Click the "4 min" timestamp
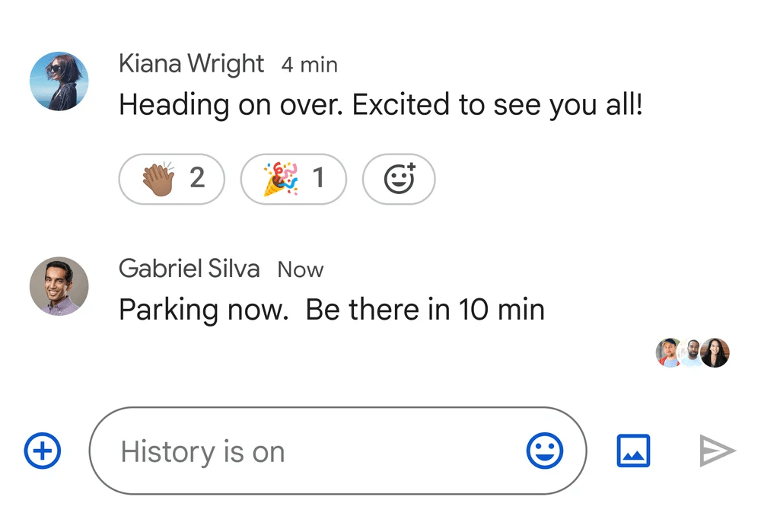The image size is (761, 532). (309, 65)
